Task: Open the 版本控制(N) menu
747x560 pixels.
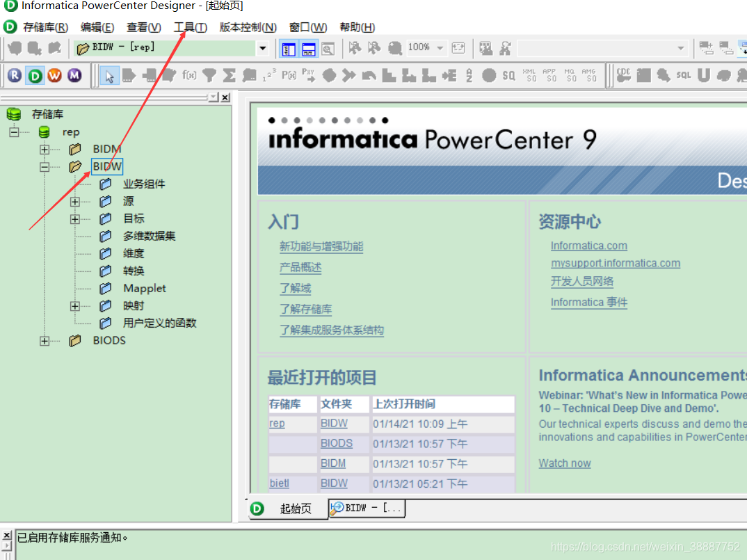Action: tap(248, 27)
